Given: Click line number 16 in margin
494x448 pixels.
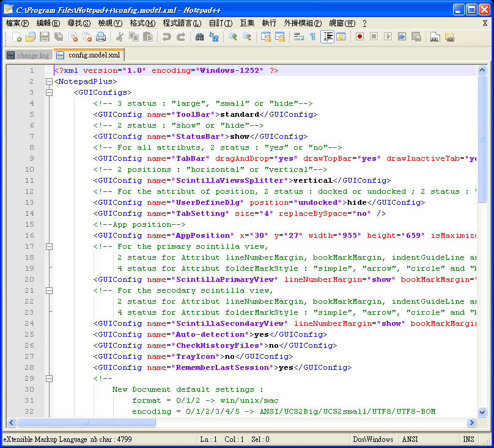Looking at the screenshot, I should tap(29, 235).
